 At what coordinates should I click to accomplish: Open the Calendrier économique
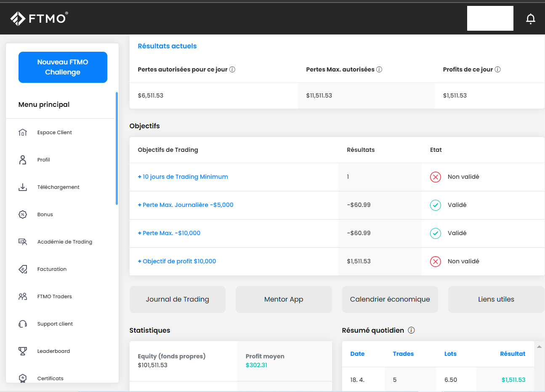tap(390, 299)
